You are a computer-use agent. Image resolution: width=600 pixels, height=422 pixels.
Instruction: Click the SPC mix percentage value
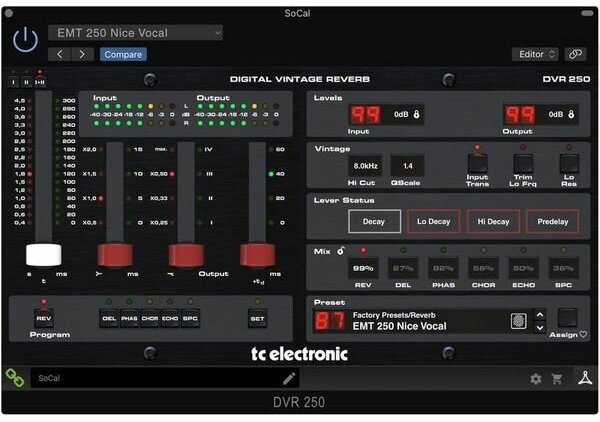pos(563,268)
